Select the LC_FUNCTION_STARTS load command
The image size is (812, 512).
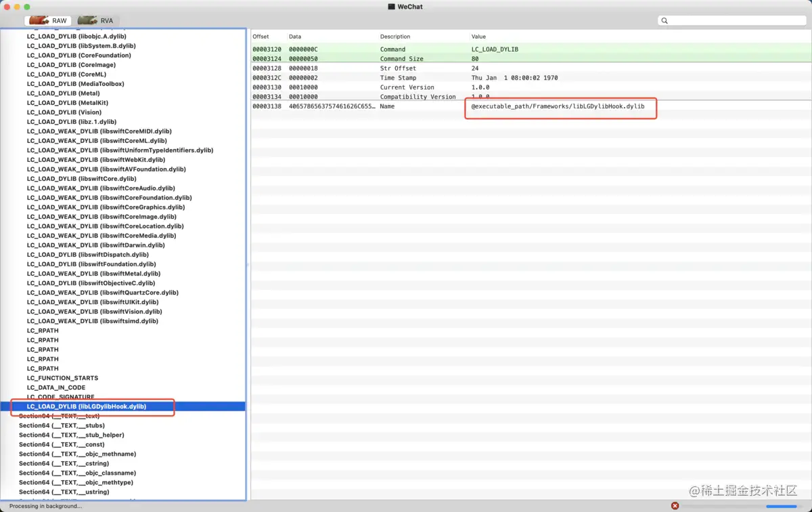click(x=62, y=378)
